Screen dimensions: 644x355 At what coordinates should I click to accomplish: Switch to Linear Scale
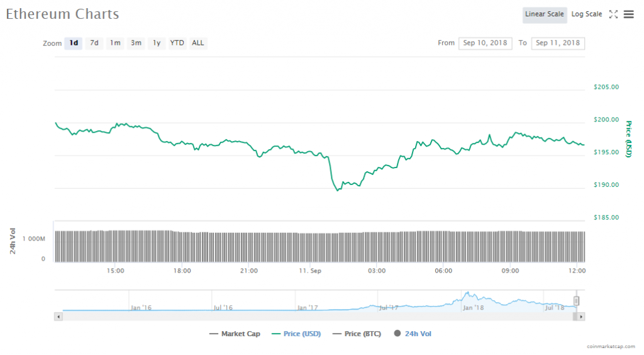[x=545, y=14]
